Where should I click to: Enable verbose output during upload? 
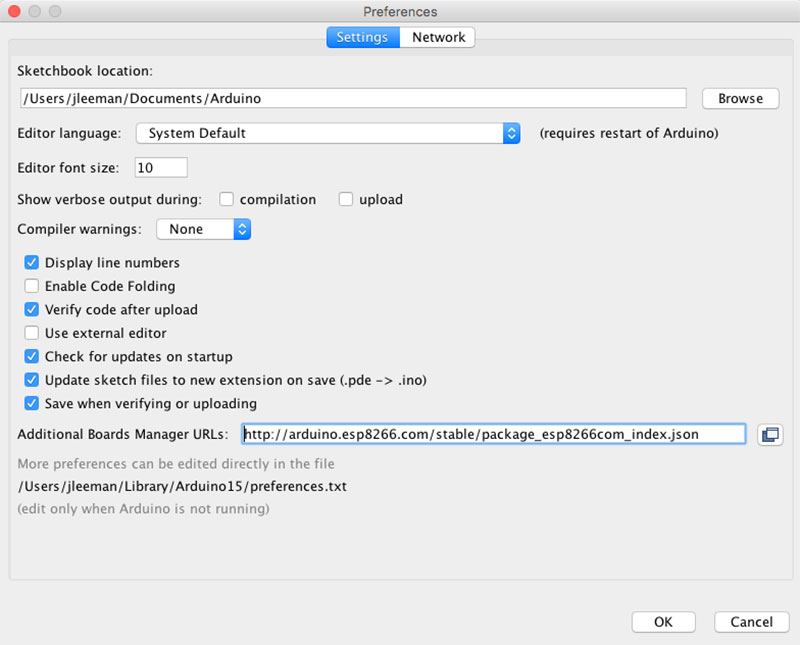click(346, 199)
